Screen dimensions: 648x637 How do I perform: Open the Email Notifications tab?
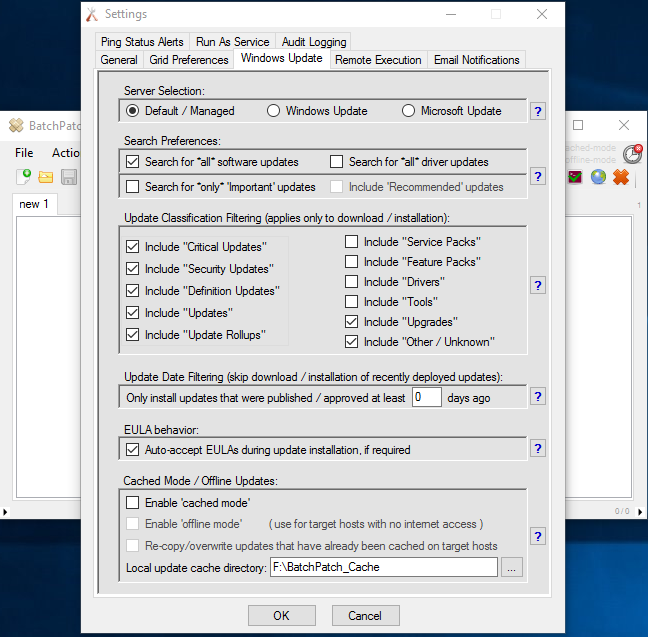pyautogui.click(x=476, y=60)
